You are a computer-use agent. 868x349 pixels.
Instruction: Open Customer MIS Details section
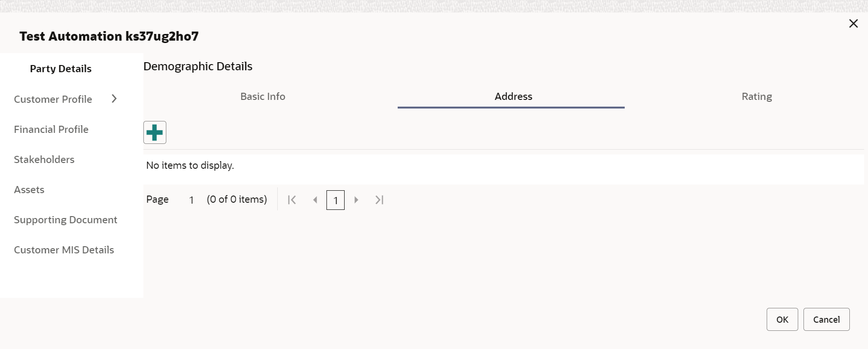pyautogui.click(x=64, y=250)
